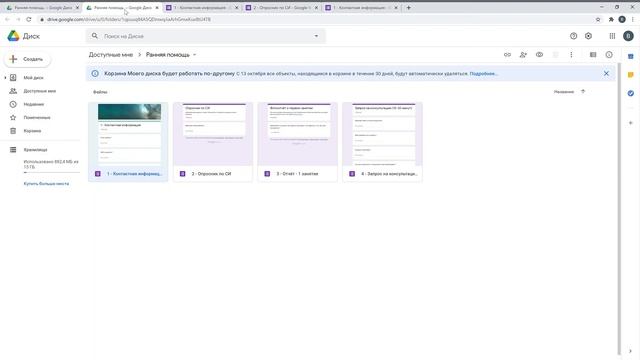640x360 pixels.
Task: Click the form 1 file name label
Action: 134,174
